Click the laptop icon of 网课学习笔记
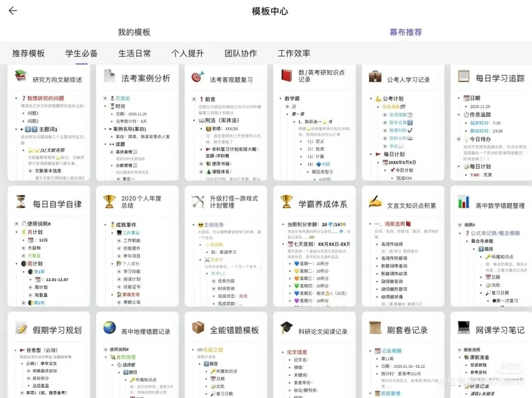Image resolution: width=532 pixels, height=398 pixels. point(464,327)
